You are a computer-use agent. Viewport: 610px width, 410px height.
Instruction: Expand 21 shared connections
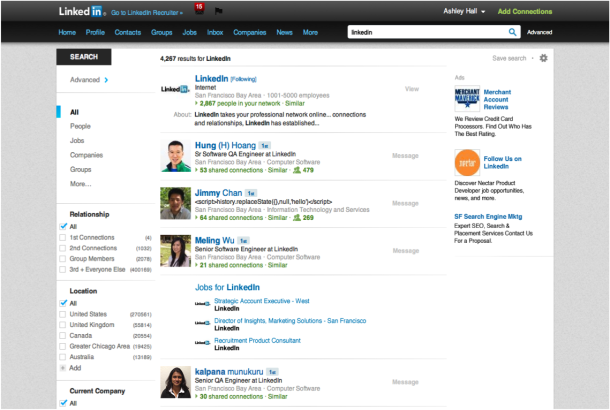point(229,265)
